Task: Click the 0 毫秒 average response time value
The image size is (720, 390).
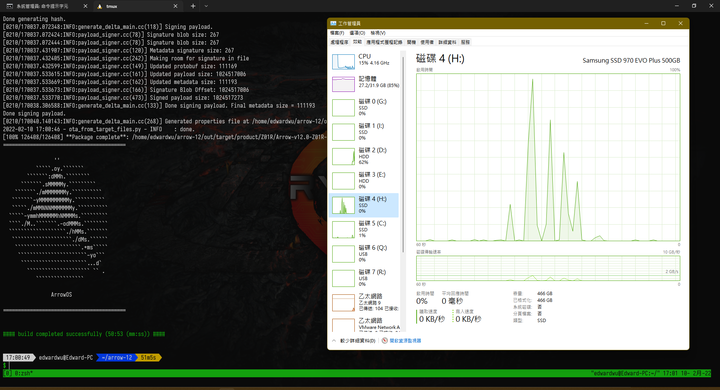Action: coord(452,301)
